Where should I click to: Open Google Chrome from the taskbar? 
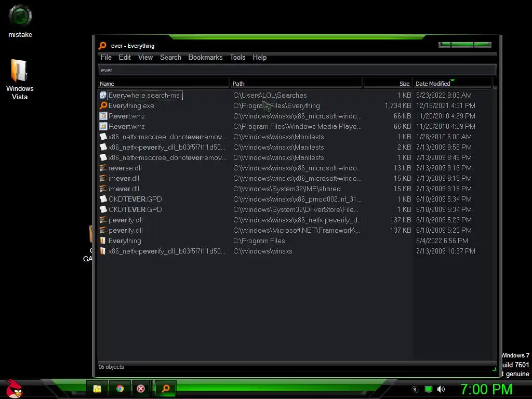pos(120,389)
